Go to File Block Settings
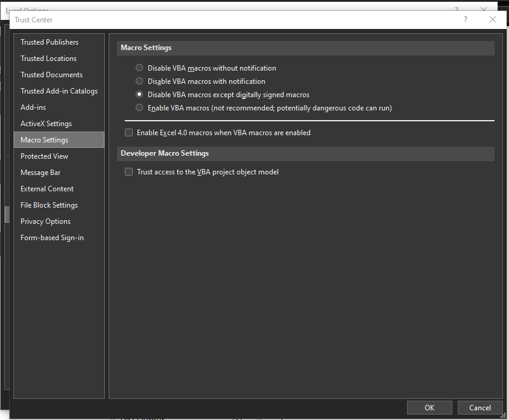Screen dimensions: 509x420 coord(49,205)
